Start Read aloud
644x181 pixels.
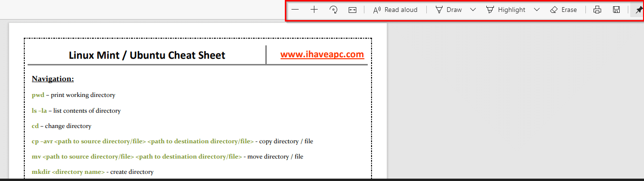(395, 10)
